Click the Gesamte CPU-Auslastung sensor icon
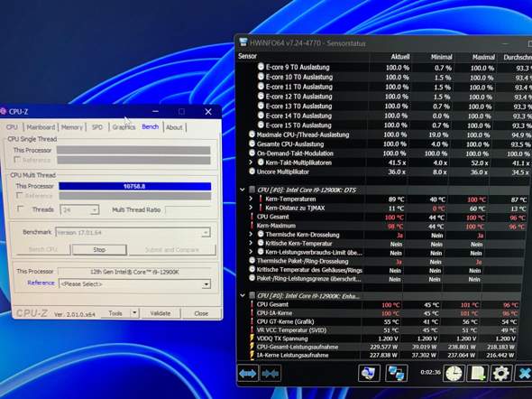The width and height of the screenshot is (532, 399). [x=252, y=144]
